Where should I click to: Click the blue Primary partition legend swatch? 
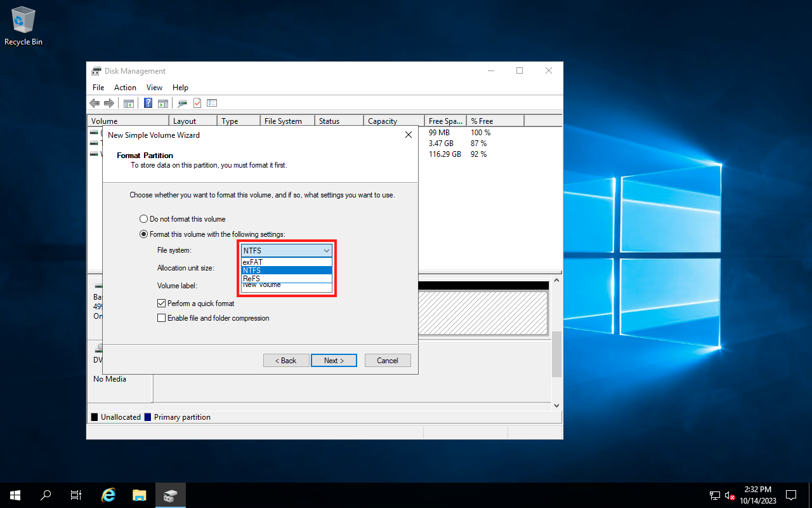(148, 417)
